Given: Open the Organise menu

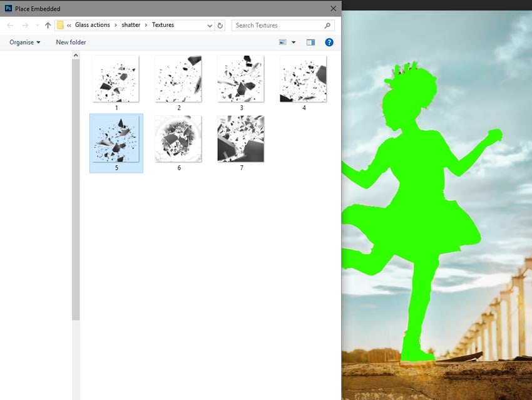Looking at the screenshot, I should click(x=25, y=42).
